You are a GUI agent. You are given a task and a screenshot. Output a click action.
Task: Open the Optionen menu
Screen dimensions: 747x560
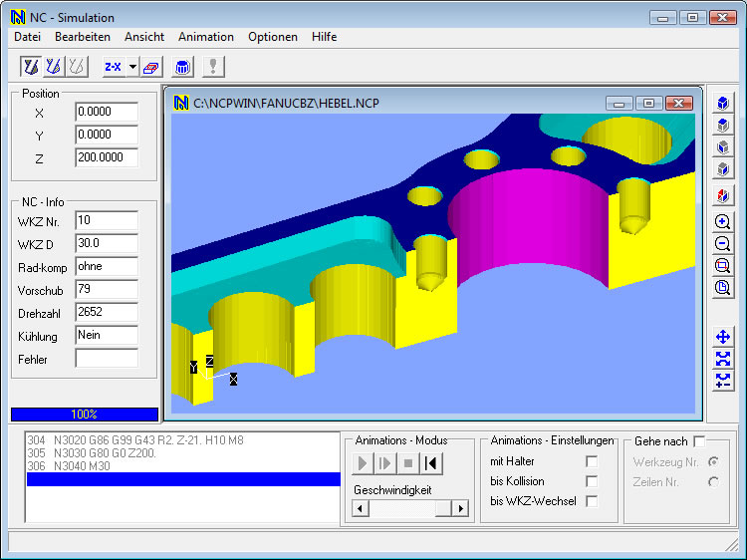click(273, 37)
